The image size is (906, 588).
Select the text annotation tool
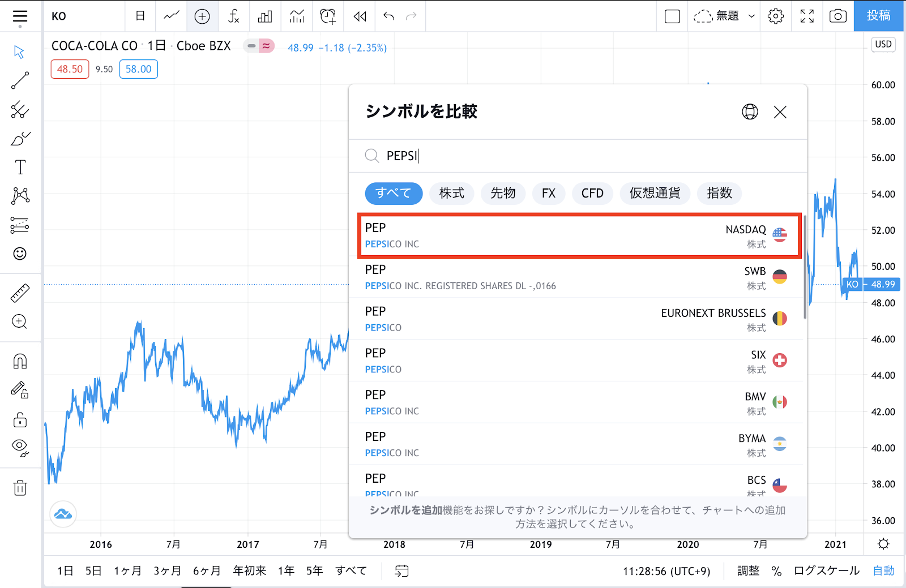tap(20, 167)
